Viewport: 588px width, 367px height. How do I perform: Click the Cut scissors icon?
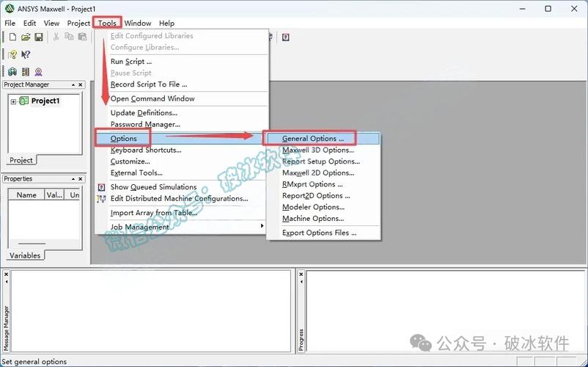click(x=56, y=37)
